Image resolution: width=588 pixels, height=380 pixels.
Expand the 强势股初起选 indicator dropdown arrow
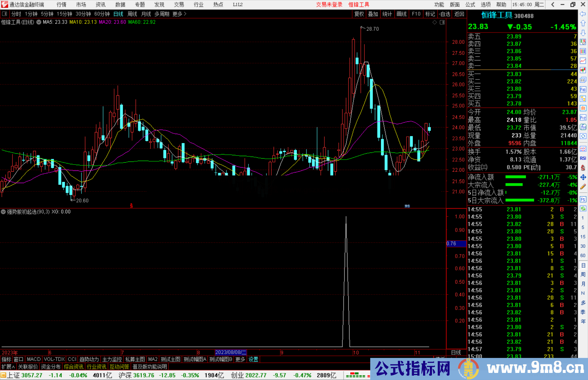(3, 212)
